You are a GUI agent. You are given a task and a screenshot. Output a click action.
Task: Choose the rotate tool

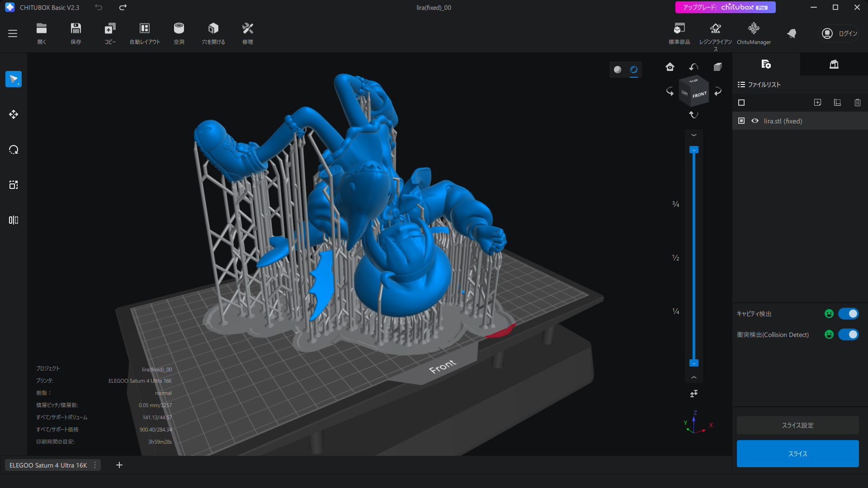[14, 150]
